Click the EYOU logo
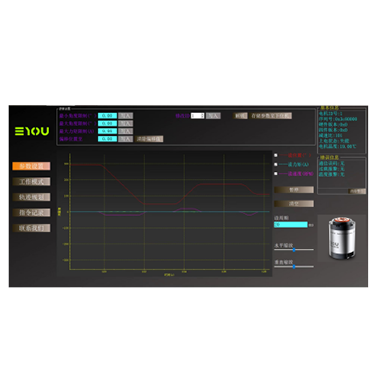 point(32,131)
